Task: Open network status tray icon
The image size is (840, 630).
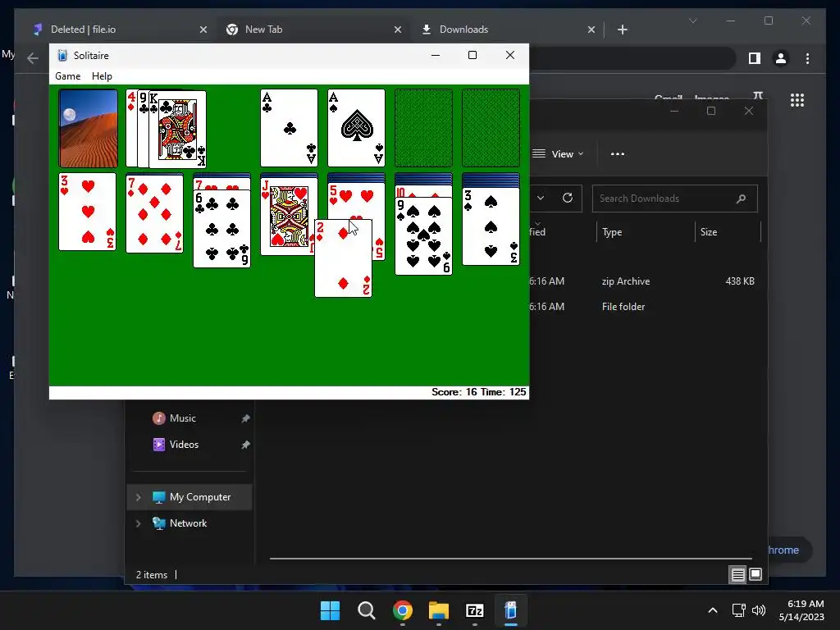Action: point(739,610)
